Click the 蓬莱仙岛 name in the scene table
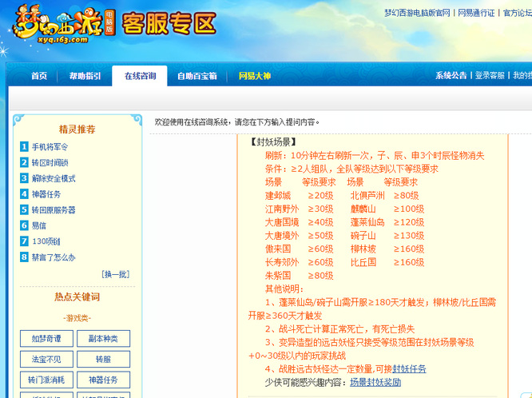This screenshot has height=398, width=532. pos(367,222)
